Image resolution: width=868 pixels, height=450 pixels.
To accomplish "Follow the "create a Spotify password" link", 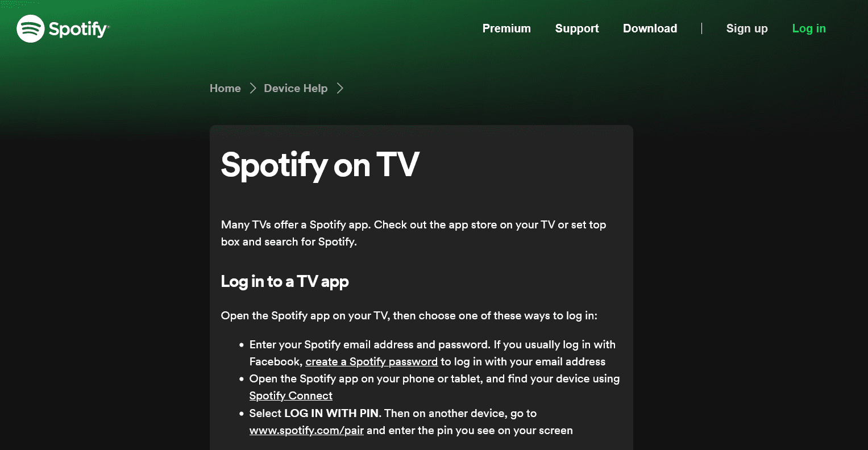I will 371,362.
